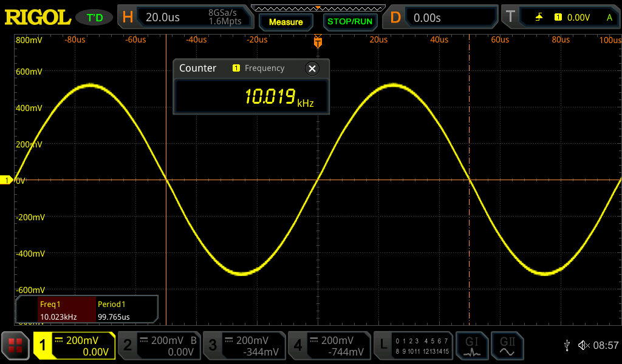Viewport: 622px width, 364px height.
Task: Open the trigger T settings panel
Action: click(560, 18)
